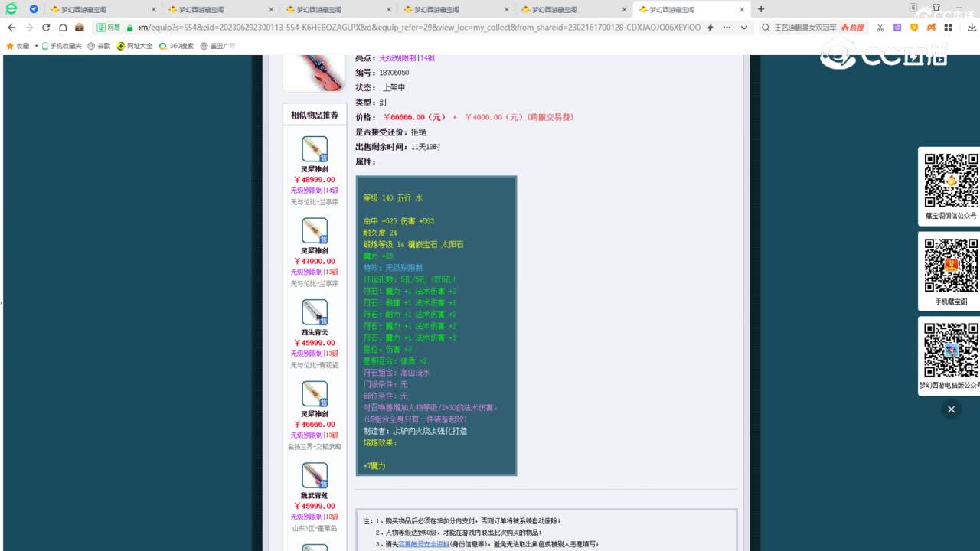Select the 灵犀神剑 ¥48999.00 recommended item thumbnail
The width and height of the screenshot is (980, 551).
313,150
